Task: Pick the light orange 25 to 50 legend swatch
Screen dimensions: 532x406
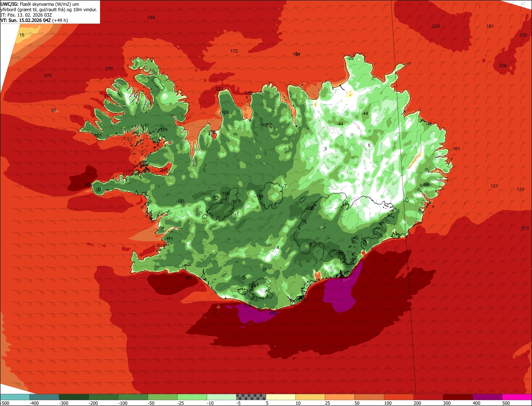Action: click(340, 397)
